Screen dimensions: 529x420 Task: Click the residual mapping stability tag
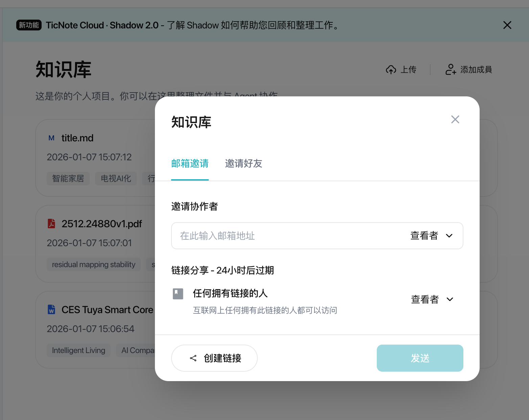[93, 264]
